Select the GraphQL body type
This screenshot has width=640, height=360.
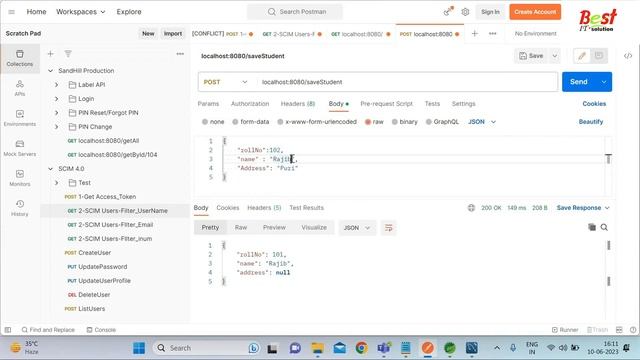(442, 122)
